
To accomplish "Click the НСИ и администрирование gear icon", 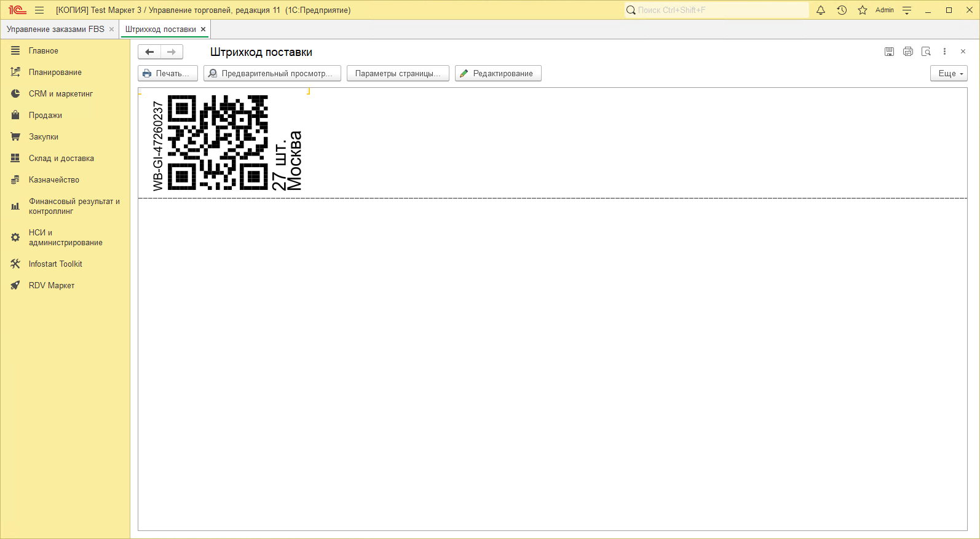I will point(15,237).
